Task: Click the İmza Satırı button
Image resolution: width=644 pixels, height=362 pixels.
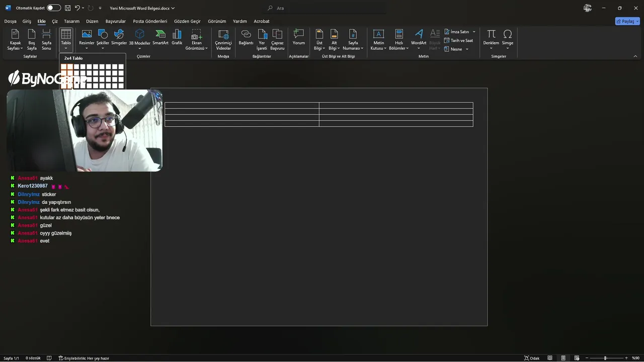Action: coord(456,32)
